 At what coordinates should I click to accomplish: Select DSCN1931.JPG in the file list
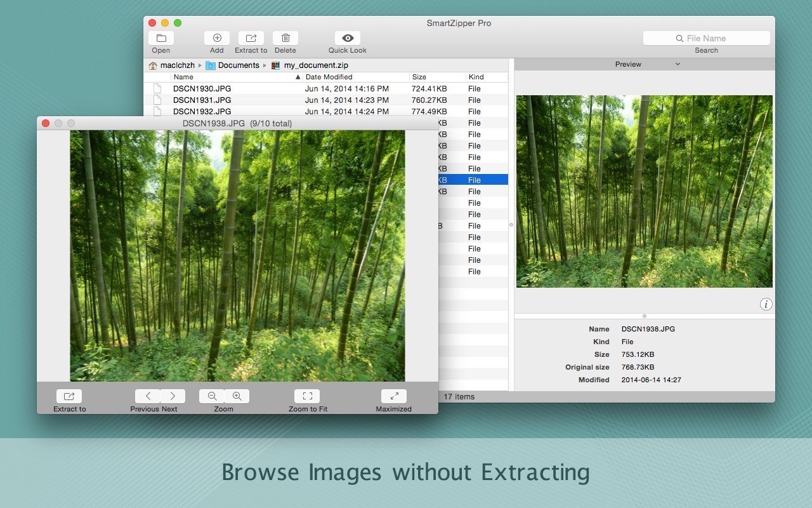tap(202, 100)
